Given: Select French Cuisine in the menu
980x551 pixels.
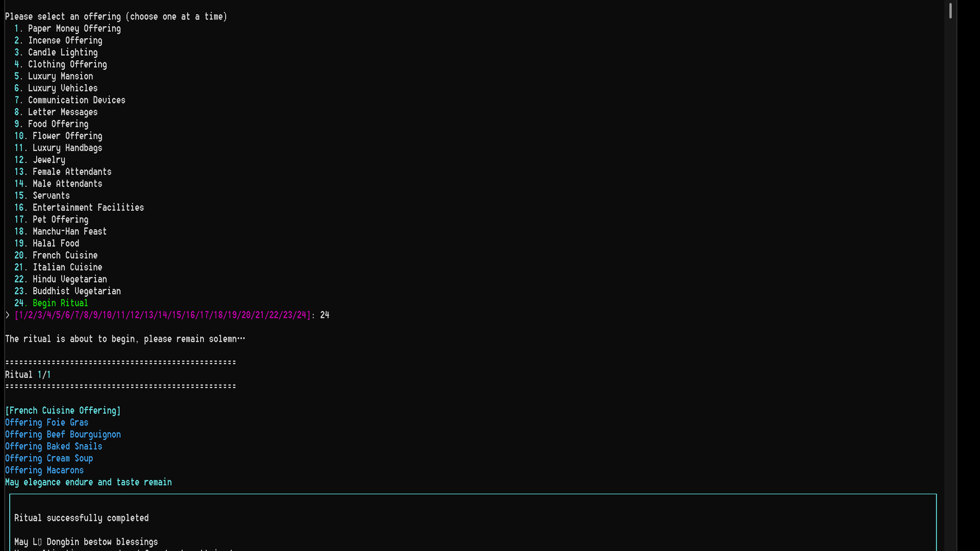Looking at the screenshot, I should tap(65, 255).
